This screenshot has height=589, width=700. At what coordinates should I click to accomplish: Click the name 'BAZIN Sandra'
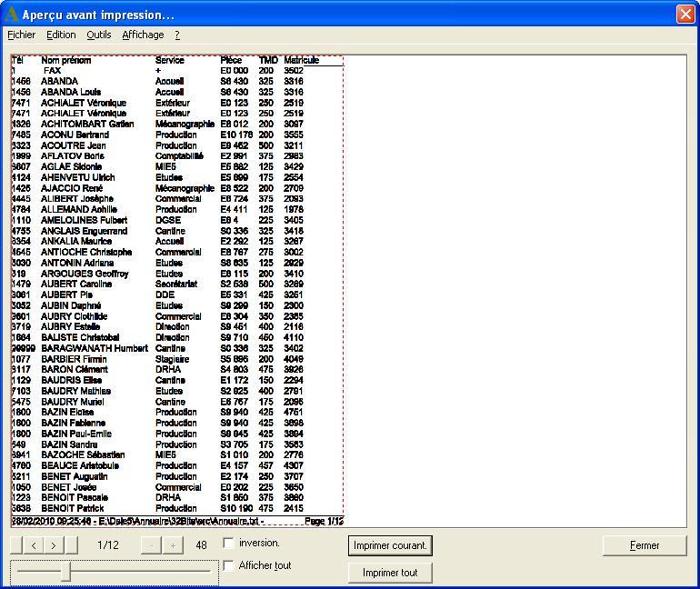(69, 444)
